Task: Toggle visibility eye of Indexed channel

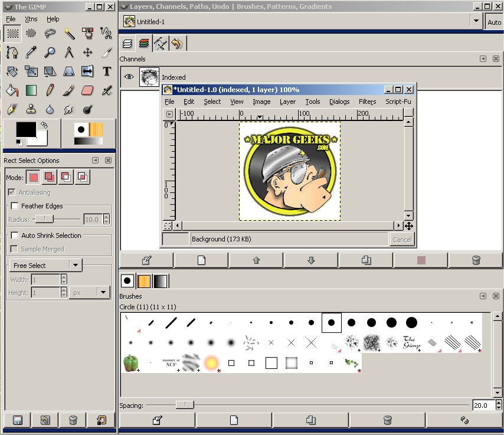Action: [129, 77]
